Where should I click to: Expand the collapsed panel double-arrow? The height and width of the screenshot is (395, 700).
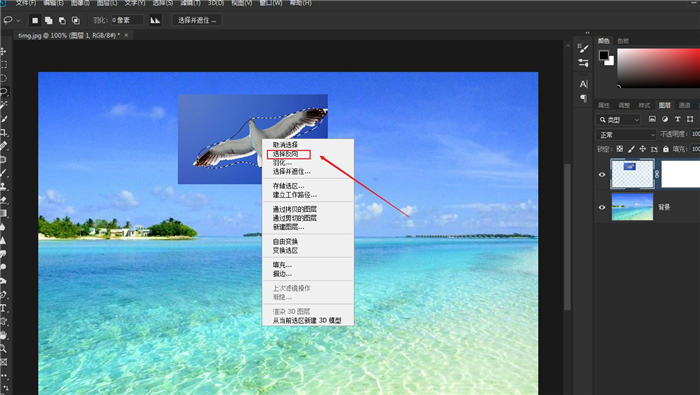coord(588,33)
